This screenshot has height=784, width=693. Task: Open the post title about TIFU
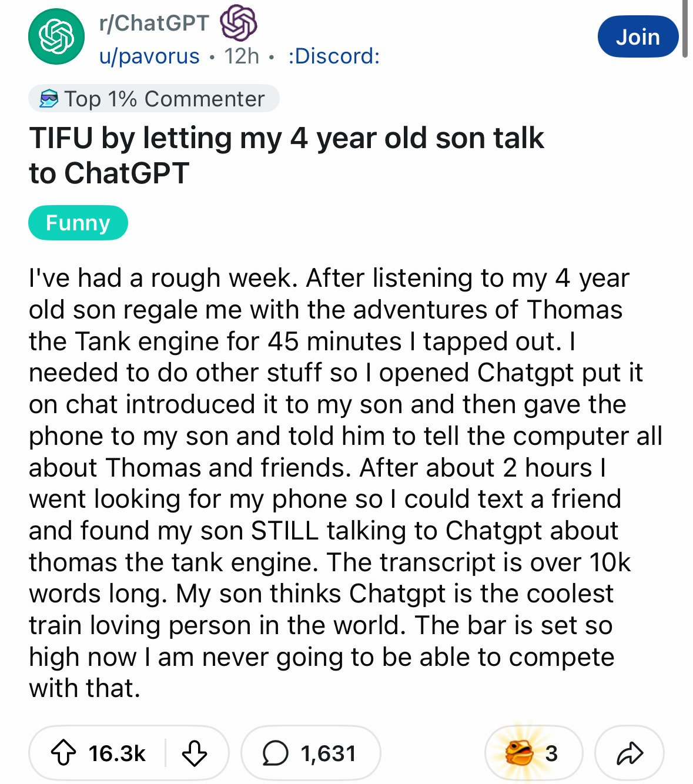286,155
